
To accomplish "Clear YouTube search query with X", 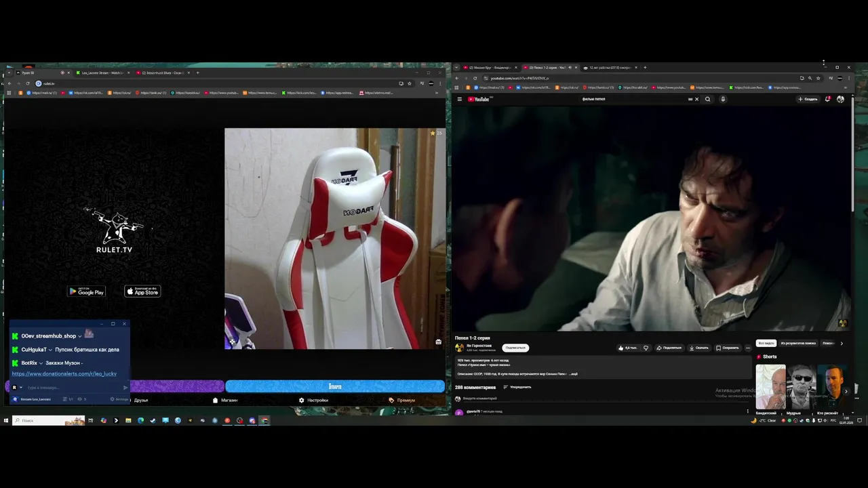I will pyautogui.click(x=696, y=99).
